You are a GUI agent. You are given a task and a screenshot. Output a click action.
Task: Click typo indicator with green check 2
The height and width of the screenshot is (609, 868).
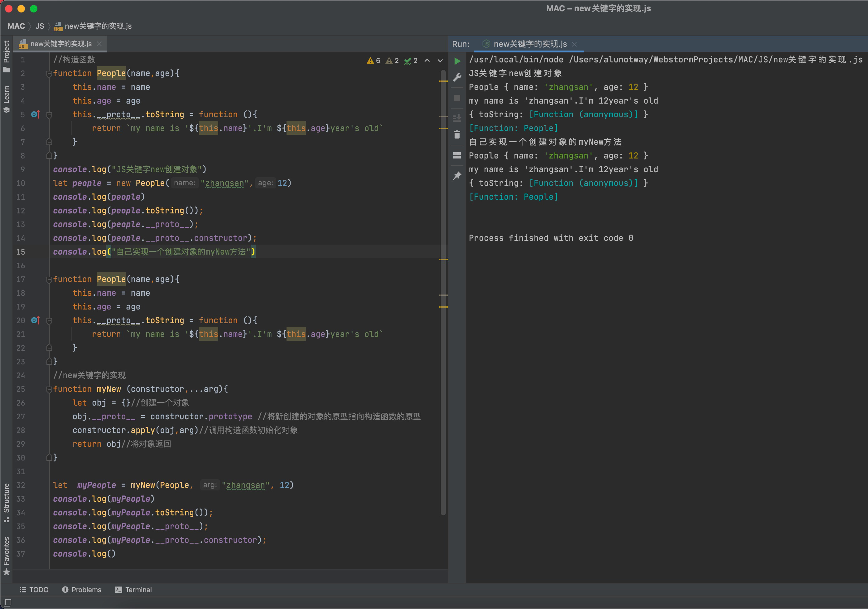point(411,61)
